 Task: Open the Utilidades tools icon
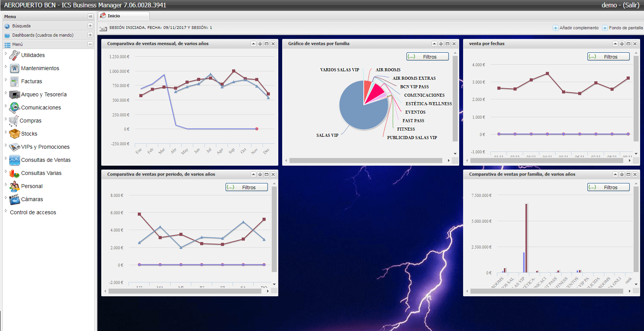point(14,55)
